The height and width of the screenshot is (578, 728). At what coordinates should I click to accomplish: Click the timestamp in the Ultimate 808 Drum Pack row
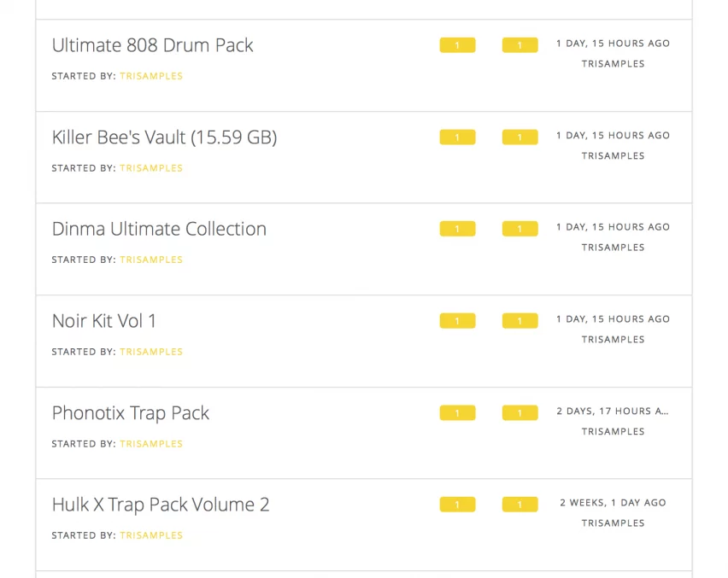(613, 44)
